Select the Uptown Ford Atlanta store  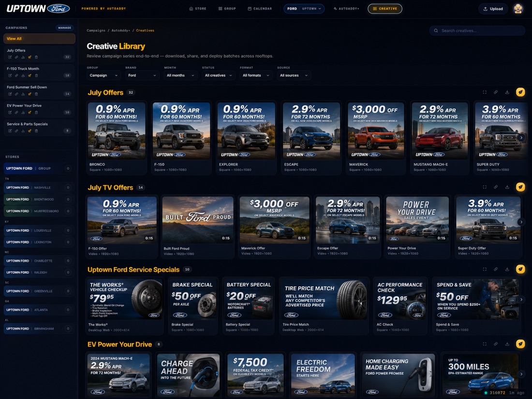(x=39, y=310)
